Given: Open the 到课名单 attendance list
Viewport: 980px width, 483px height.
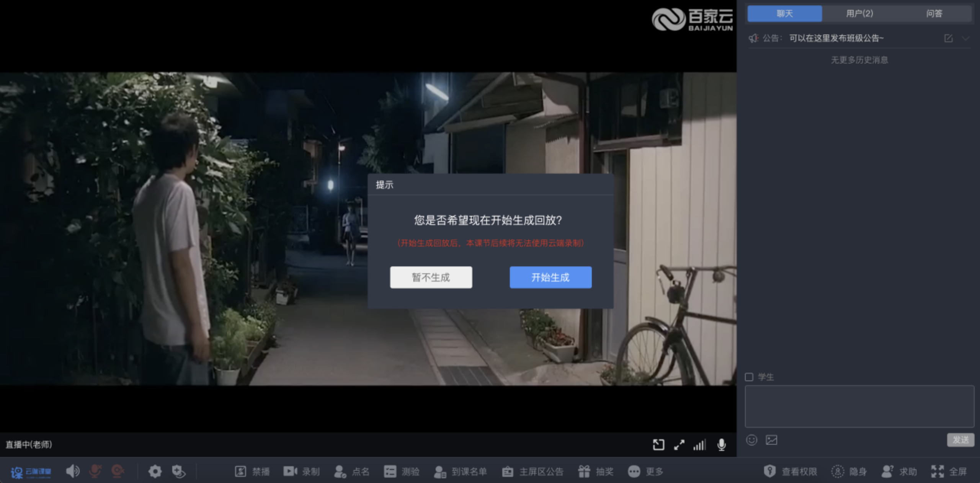Looking at the screenshot, I should (460, 472).
